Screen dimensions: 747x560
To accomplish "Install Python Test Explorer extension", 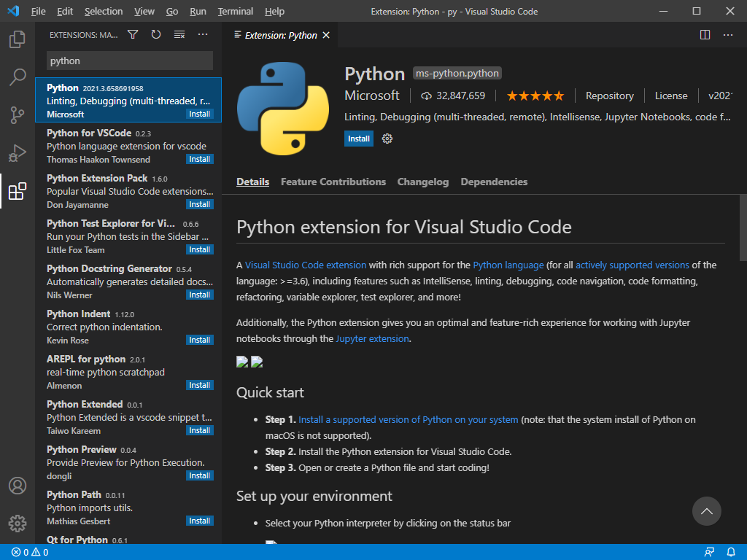I will (200, 249).
